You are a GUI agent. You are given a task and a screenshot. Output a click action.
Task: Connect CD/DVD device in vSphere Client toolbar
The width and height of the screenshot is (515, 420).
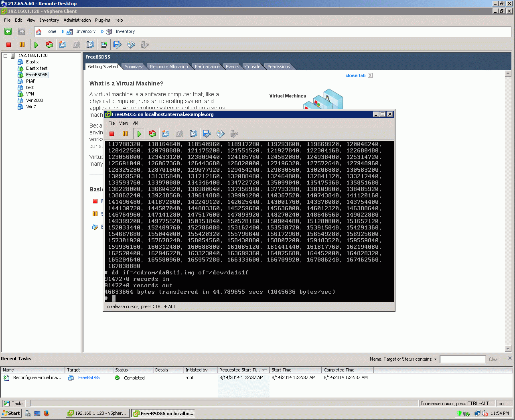[x=131, y=45]
